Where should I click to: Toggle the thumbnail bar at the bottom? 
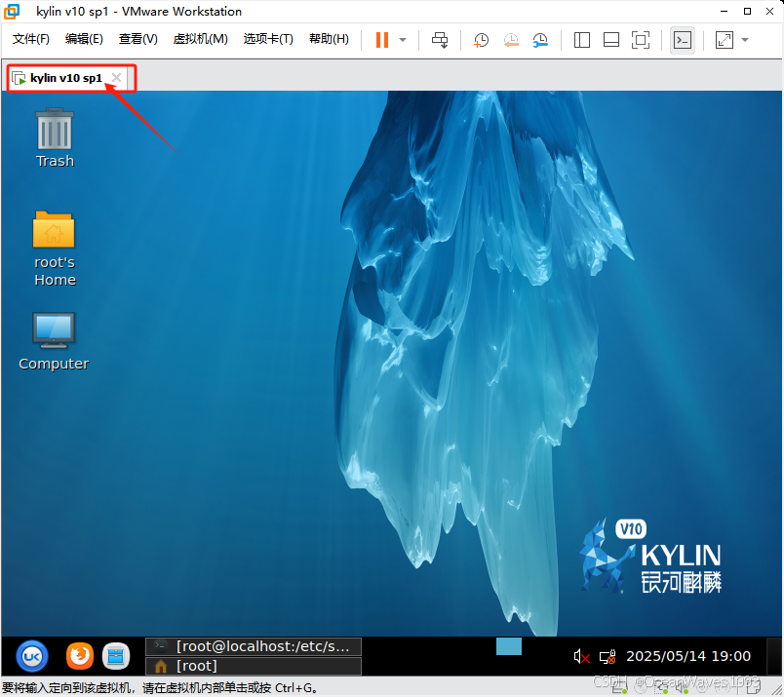[611, 40]
